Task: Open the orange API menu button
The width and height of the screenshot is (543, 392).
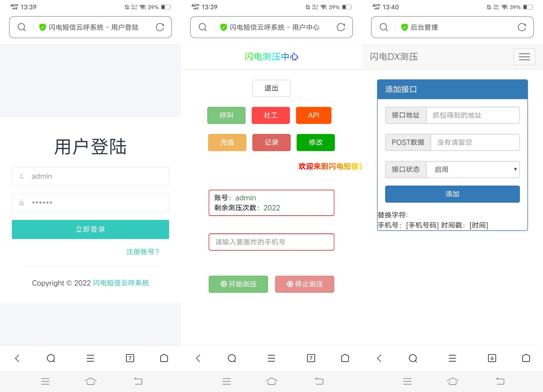Action: tap(313, 115)
